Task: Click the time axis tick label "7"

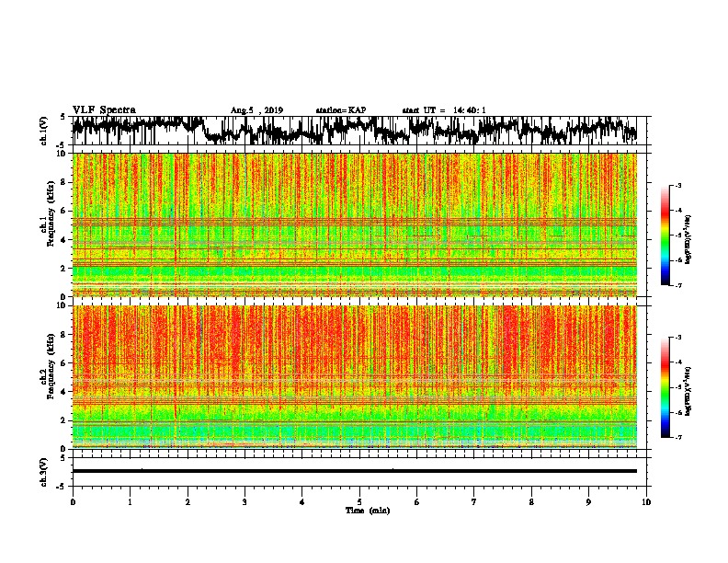Action: (x=474, y=502)
